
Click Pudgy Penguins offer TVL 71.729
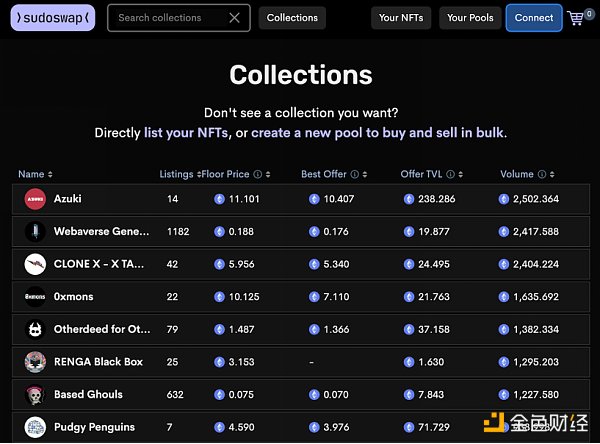coord(434,427)
